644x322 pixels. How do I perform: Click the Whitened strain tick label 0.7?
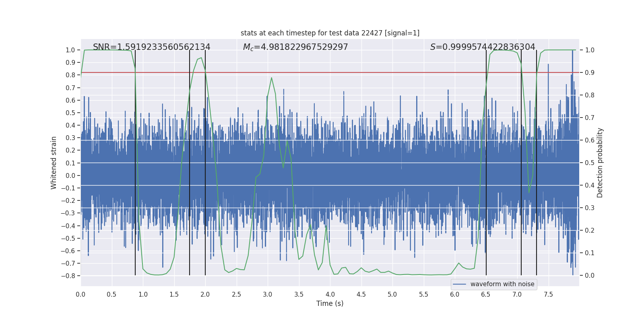pyautogui.click(x=70, y=88)
